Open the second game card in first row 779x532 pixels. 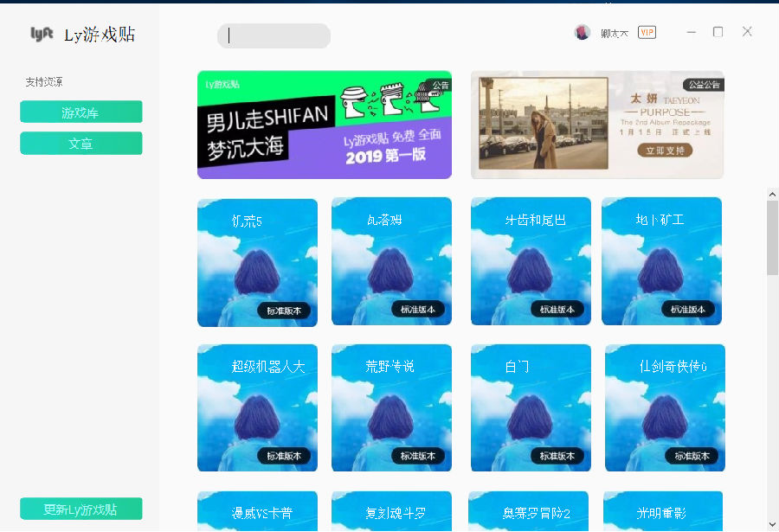coord(391,261)
